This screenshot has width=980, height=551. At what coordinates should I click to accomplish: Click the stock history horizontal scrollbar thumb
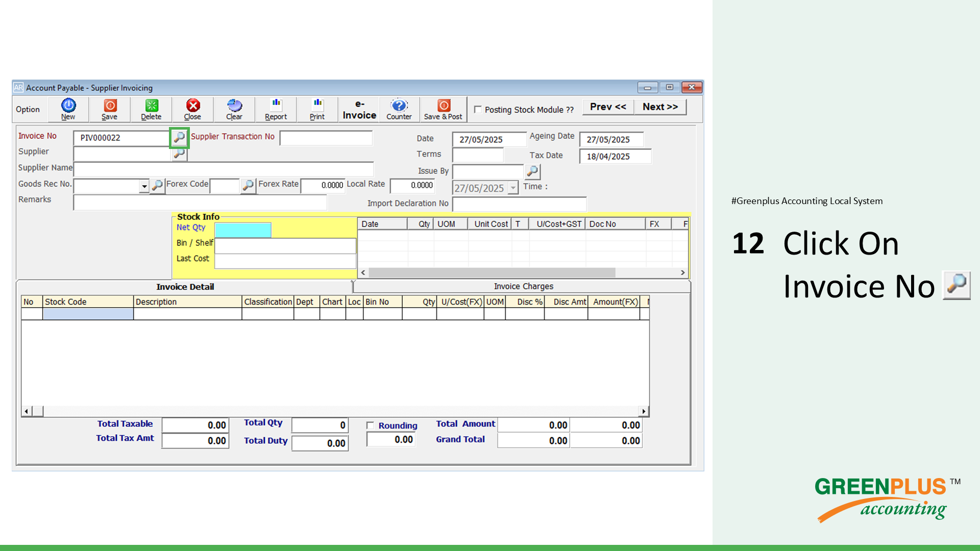pos(492,273)
